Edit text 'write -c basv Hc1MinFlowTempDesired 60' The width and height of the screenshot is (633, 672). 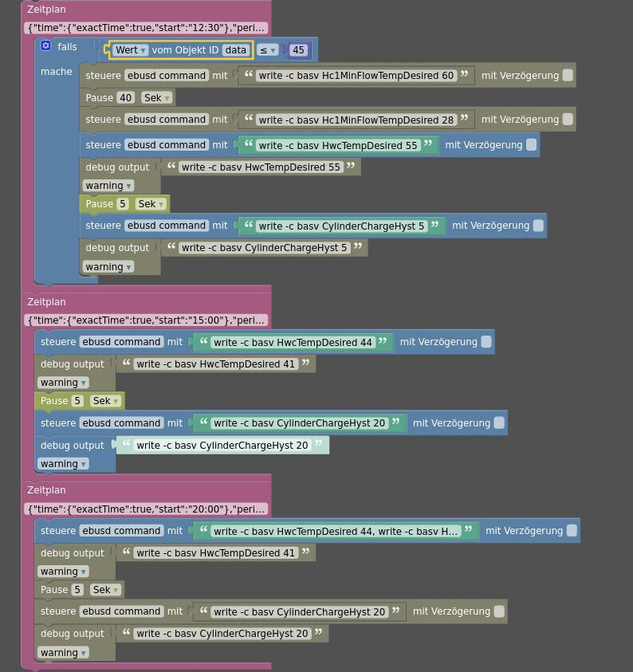pos(356,76)
